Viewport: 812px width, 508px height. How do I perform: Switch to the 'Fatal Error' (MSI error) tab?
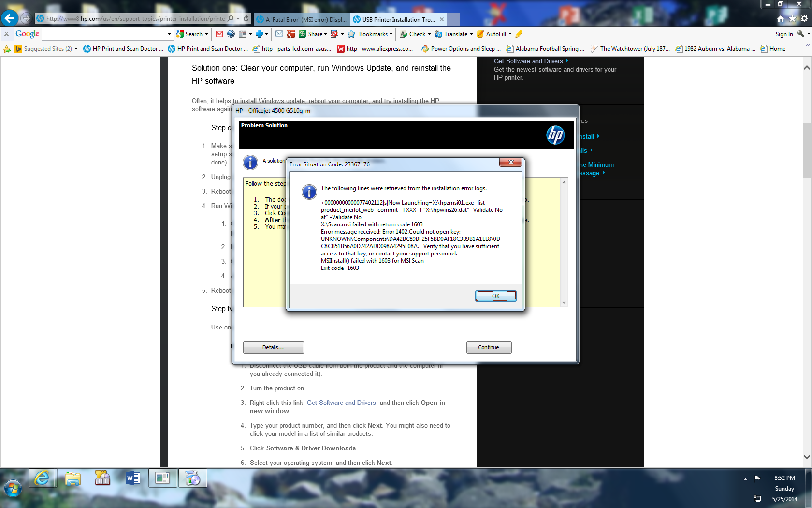tap(302, 19)
